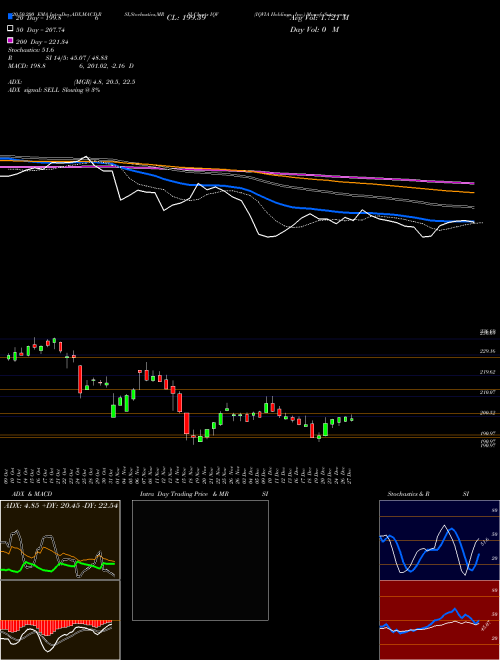Viewport: 500px width, 660px height.
Task: Click the magenta 200 Day legend square
Action: 11,41
